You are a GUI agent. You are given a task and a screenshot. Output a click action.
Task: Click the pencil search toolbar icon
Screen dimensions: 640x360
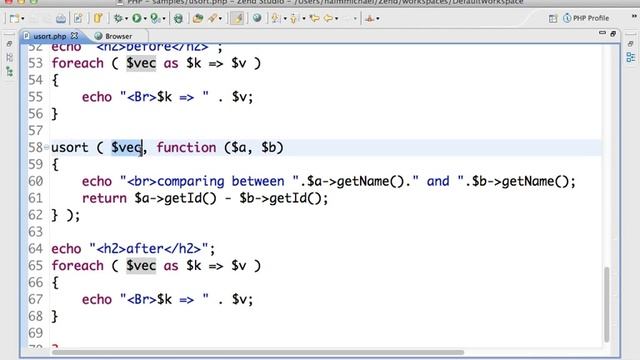coord(213,18)
